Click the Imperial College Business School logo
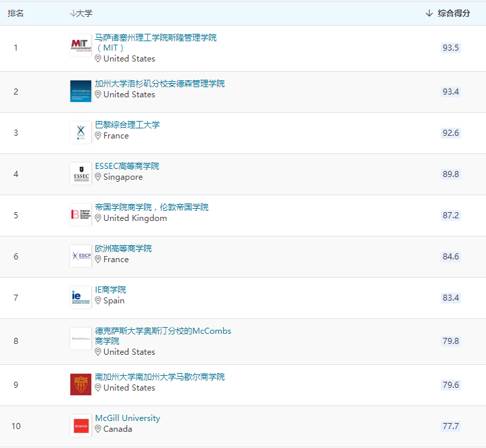 point(80,215)
